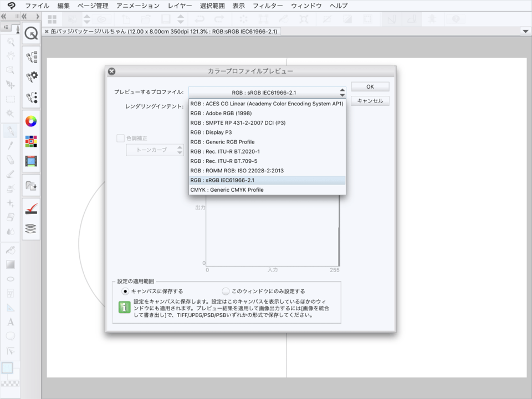532x399 pixels.
Task: Choose Adobe RGB (1998) from profile list
Action: tap(221, 113)
